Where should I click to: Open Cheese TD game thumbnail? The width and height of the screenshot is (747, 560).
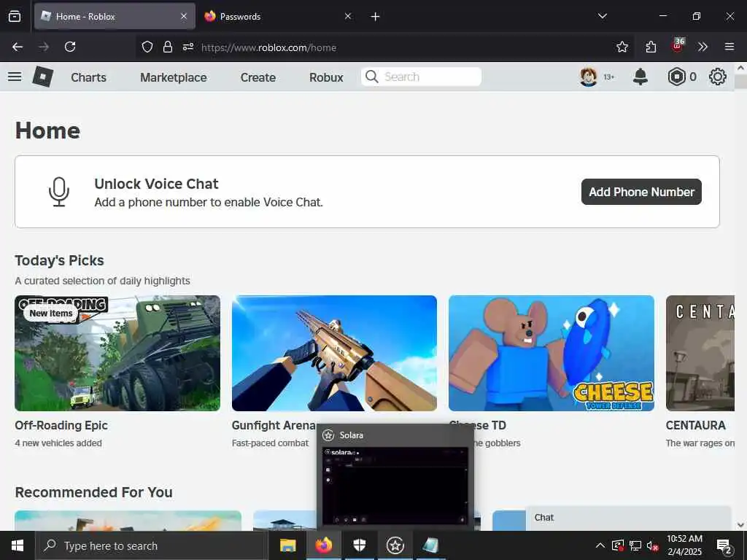[x=551, y=353]
